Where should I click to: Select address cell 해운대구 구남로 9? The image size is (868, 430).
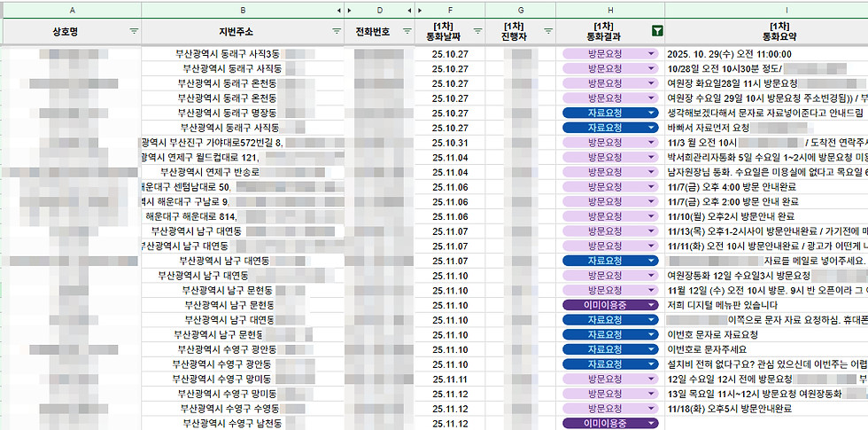tap(243, 202)
